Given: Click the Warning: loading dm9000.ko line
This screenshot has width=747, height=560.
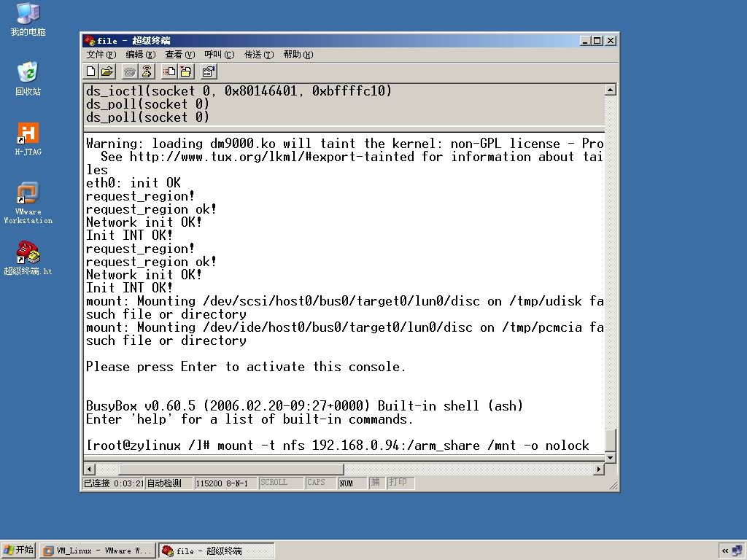Looking at the screenshot, I should (344, 144).
